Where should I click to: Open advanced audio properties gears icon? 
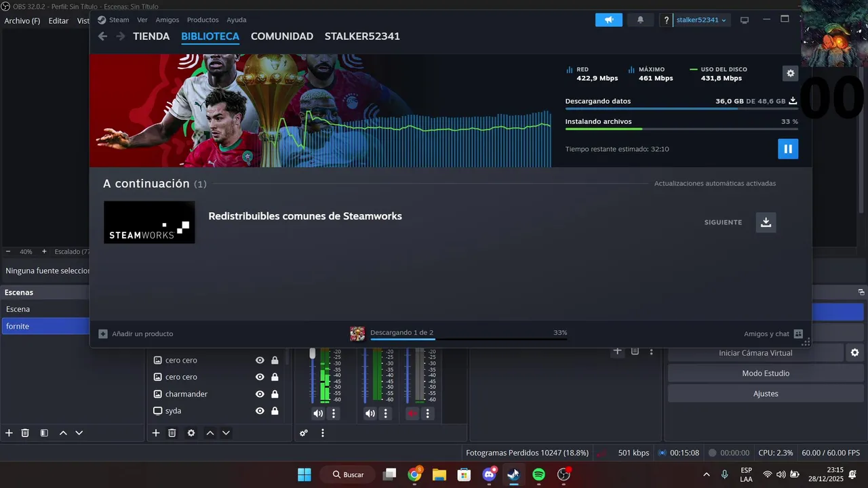pos(304,432)
